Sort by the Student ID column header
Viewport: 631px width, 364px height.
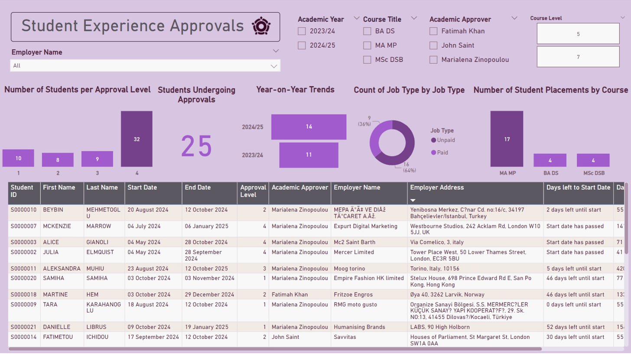(x=24, y=193)
